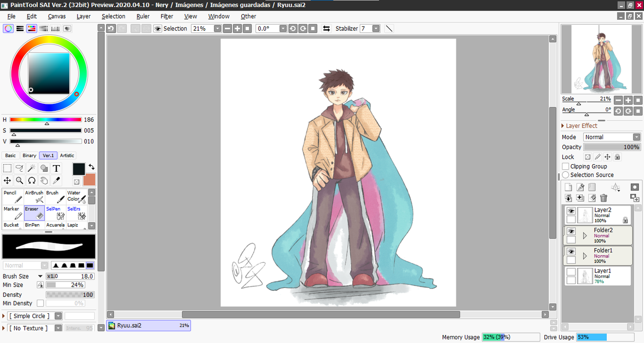Click the layer Opacity slider

[612, 147]
